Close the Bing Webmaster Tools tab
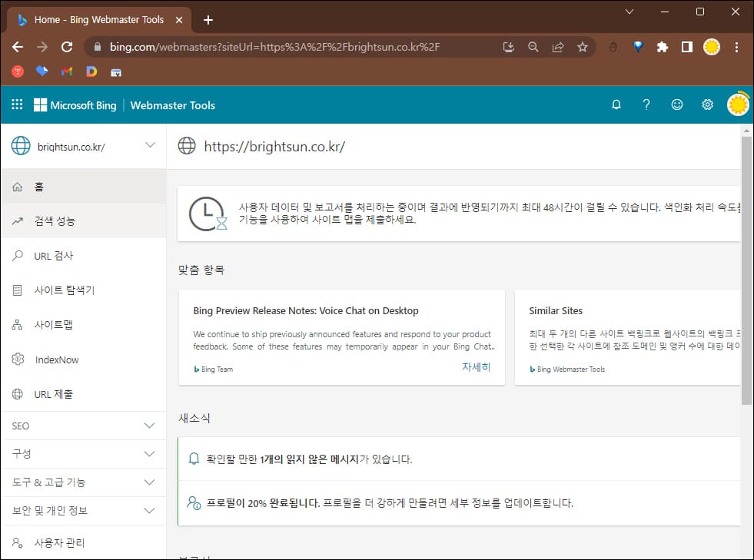Image resolution: width=754 pixels, height=560 pixels. tap(179, 20)
